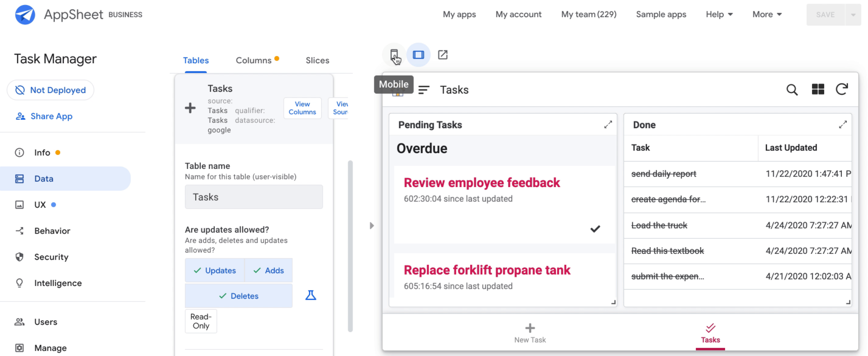Click the Intelligence lightbulb icon
This screenshot has height=356, width=868.
click(19, 283)
